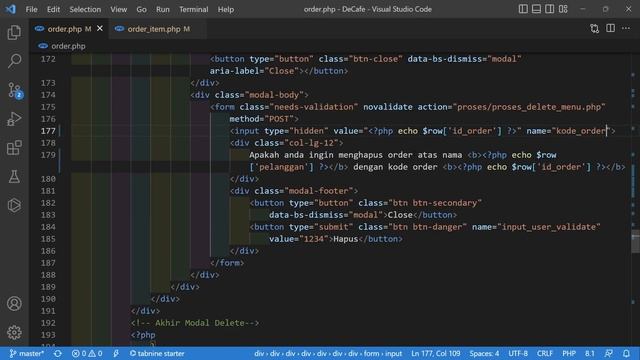Open Source Control view with badge
The image size is (640, 360).
(15, 90)
